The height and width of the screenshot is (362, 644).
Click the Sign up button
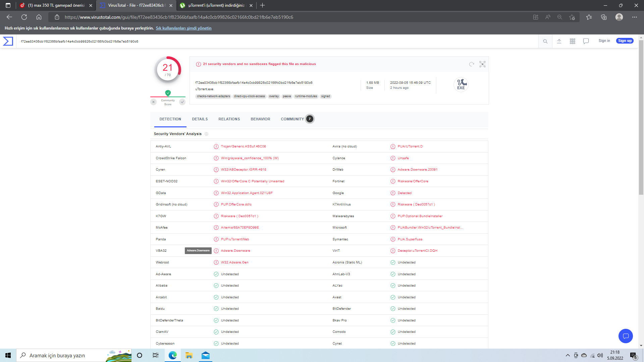(x=625, y=41)
